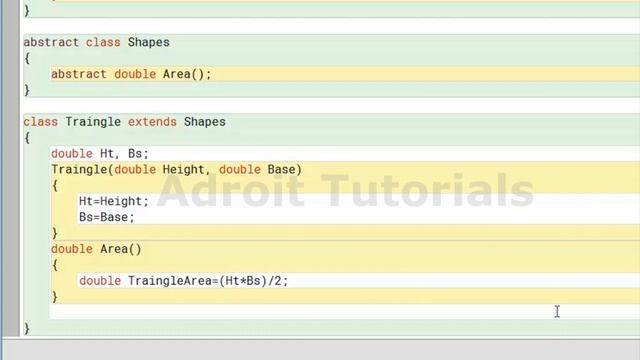640x360 pixels.
Task: Click the constructor line 'Traingle(double Height, double Base)'
Action: 176,170
